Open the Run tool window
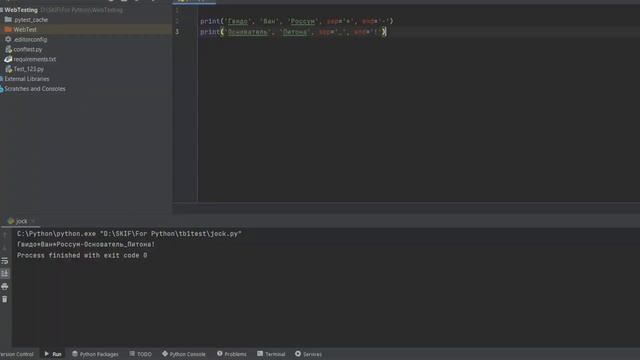 [x=53, y=354]
